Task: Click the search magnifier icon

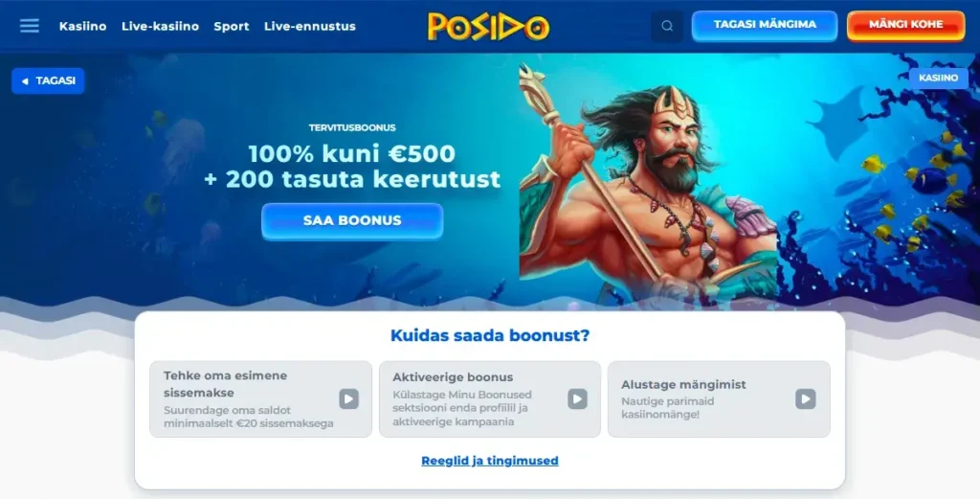Action: pos(667,26)
